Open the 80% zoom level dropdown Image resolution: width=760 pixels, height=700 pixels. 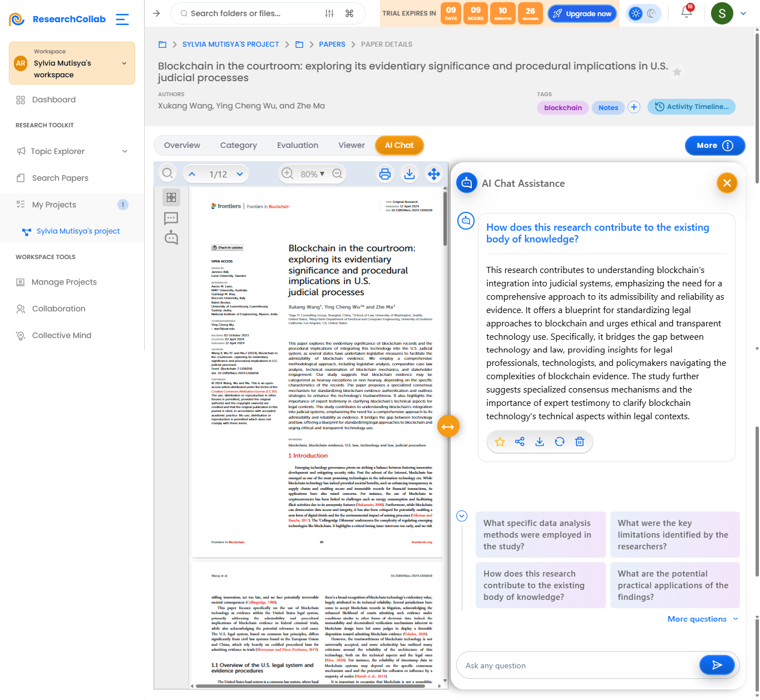(x=313, y=174)
